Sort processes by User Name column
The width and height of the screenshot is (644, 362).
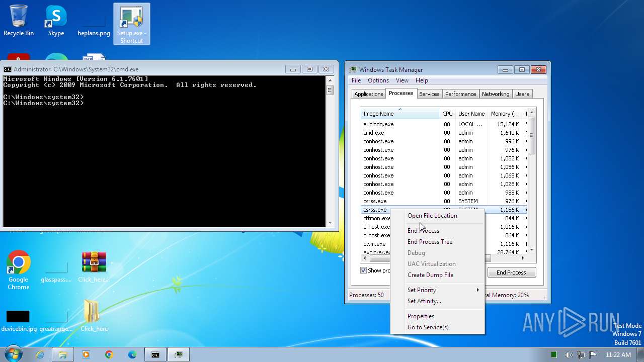pyautogui.click(x=471, y=114)
